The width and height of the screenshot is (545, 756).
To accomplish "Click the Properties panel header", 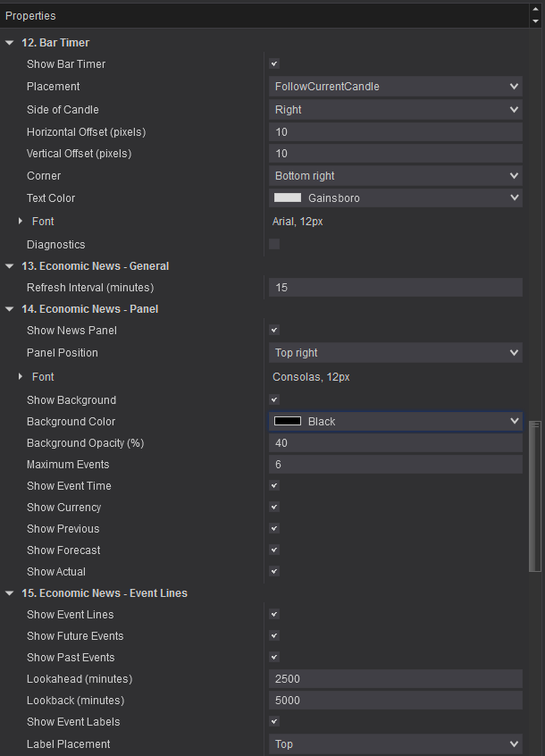I will [x=264, y=16].
